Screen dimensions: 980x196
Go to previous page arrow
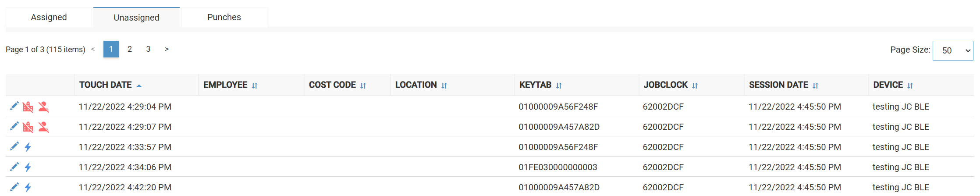pos(93,49)
